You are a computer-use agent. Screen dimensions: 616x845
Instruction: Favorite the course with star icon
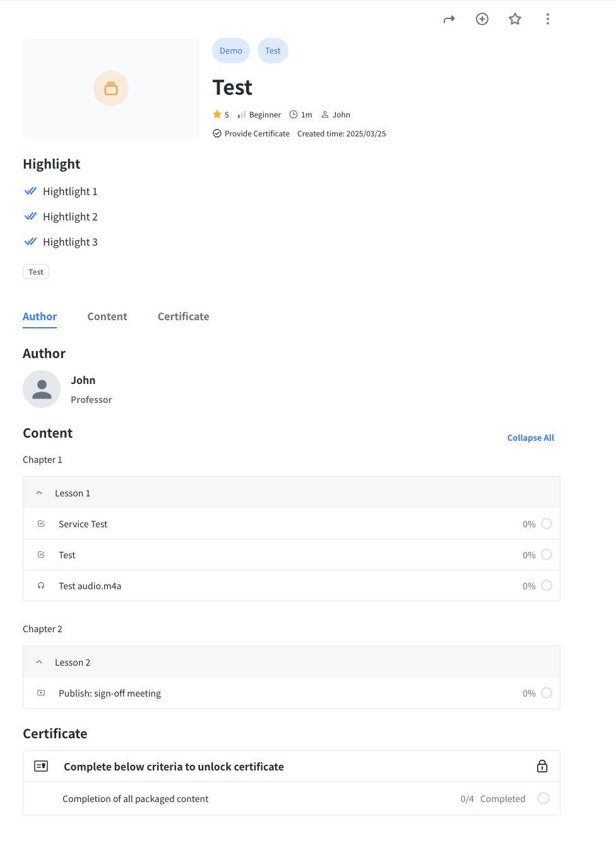515,19
